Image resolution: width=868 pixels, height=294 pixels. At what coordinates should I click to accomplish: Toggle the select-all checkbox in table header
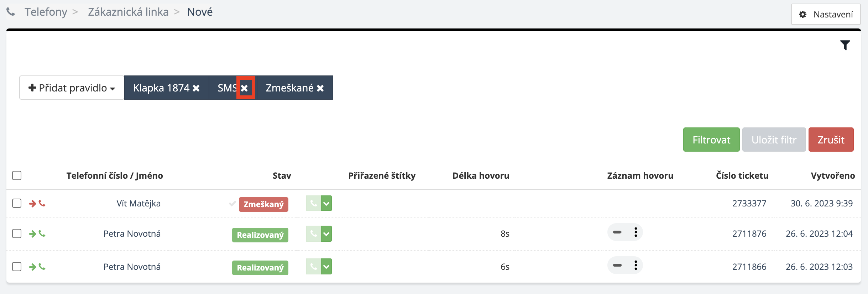click(x=17, y=175)
